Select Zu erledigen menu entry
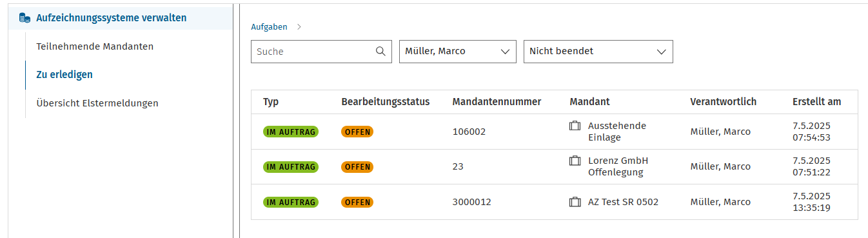 coord(64,75)
